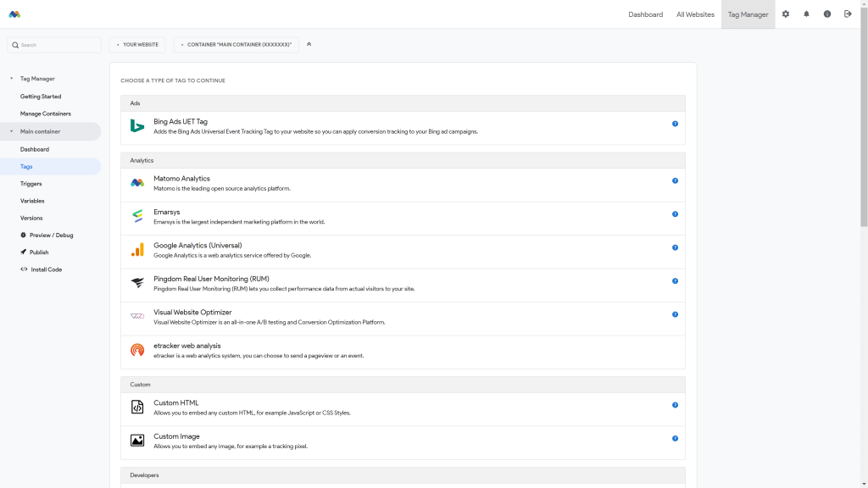Open Getting Started in sidebar

coord(41,97)
